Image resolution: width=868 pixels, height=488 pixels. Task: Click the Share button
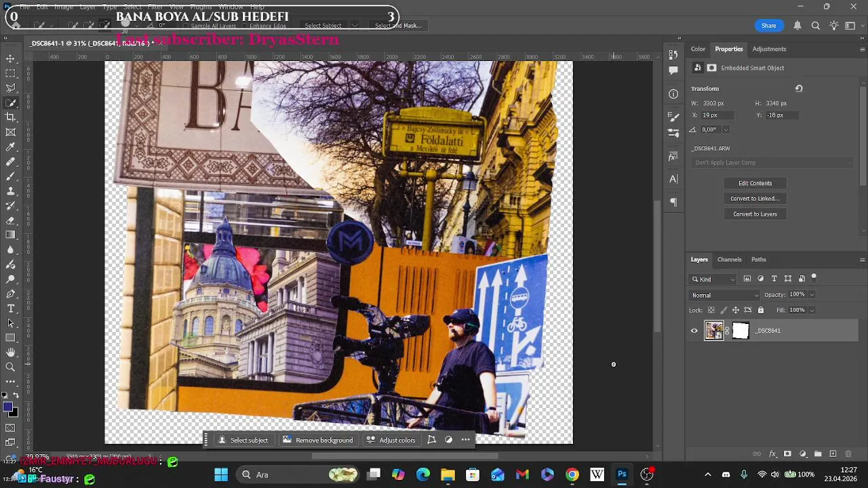coord(768,26)
